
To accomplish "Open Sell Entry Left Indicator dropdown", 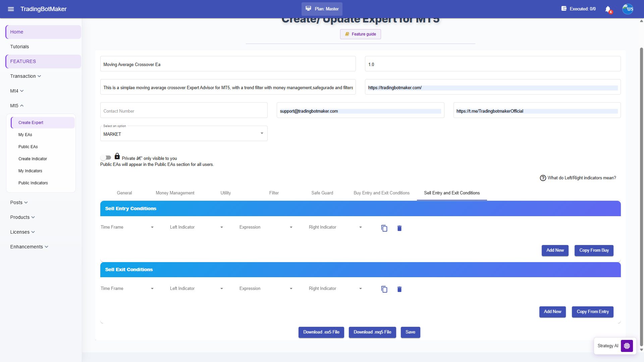I will (197, 227).
